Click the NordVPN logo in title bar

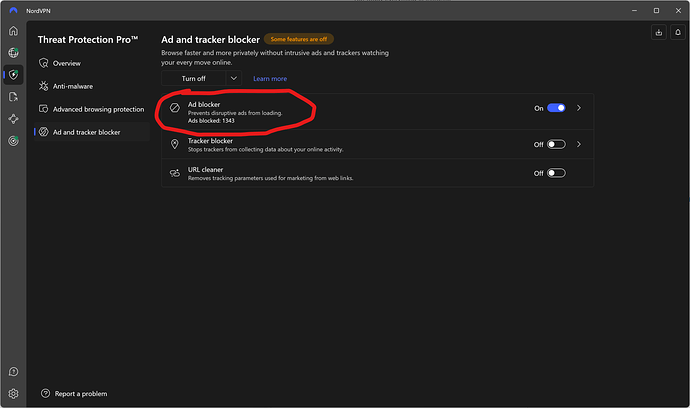click(x=14, y=11)
